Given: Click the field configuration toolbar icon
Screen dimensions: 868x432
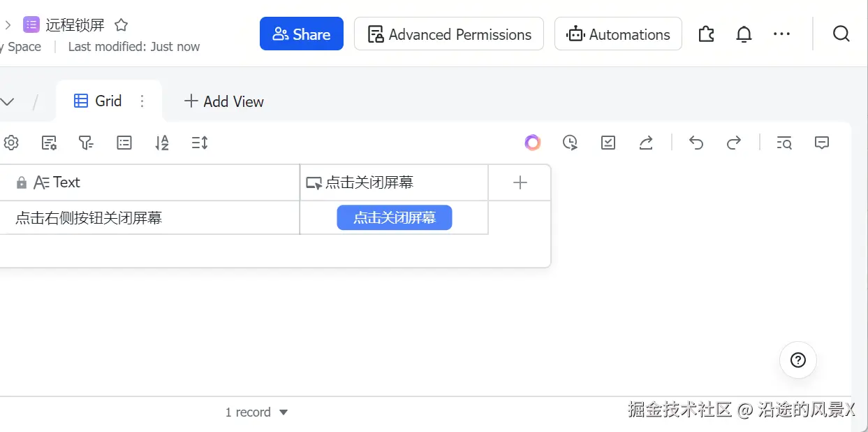Looking at the screenshot, I should (49, 143).
